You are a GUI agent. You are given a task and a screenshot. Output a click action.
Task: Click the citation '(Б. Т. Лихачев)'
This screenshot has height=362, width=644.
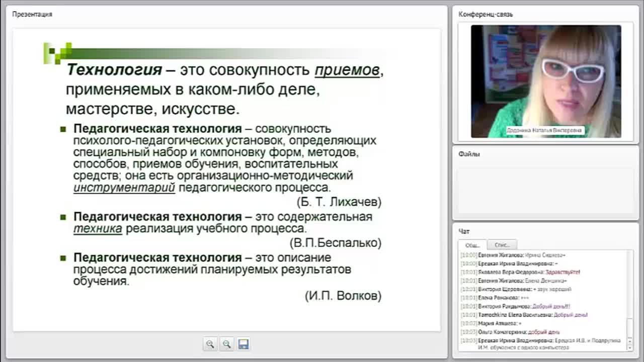(339, 202)
